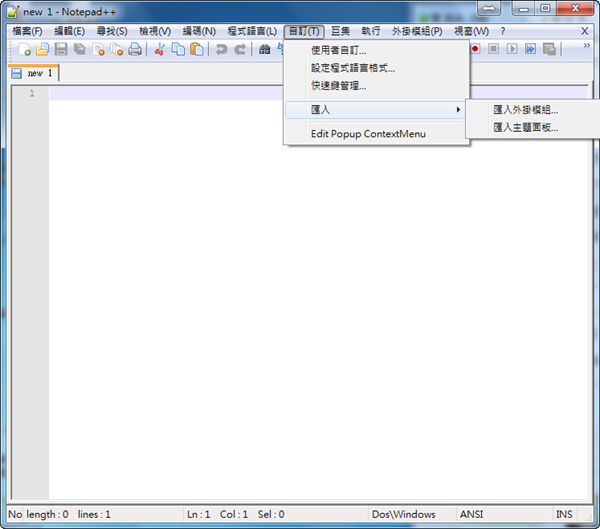Viewport: 600px width, 529px height.
Task: Open the 巨集 menu
Action: pos(340,31)
